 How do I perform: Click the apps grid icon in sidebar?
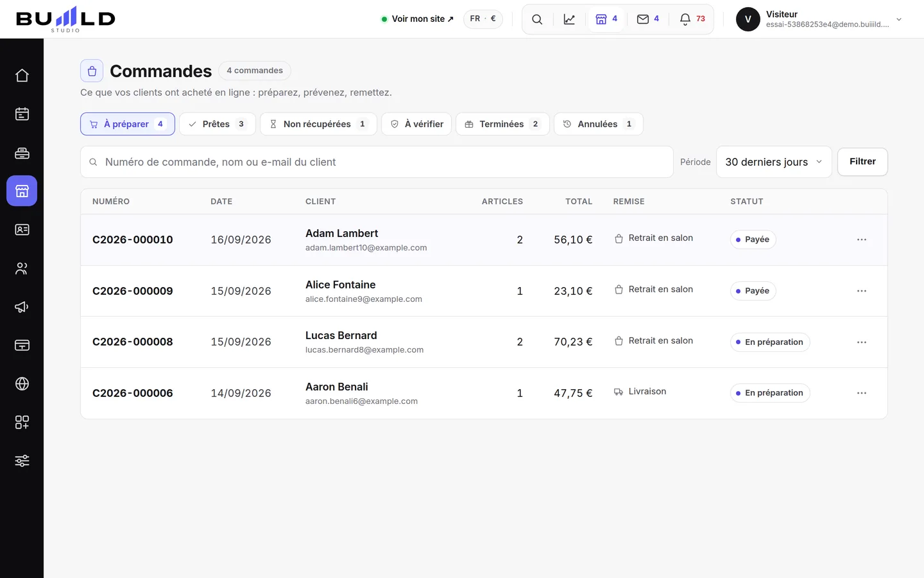click(22, 422)
